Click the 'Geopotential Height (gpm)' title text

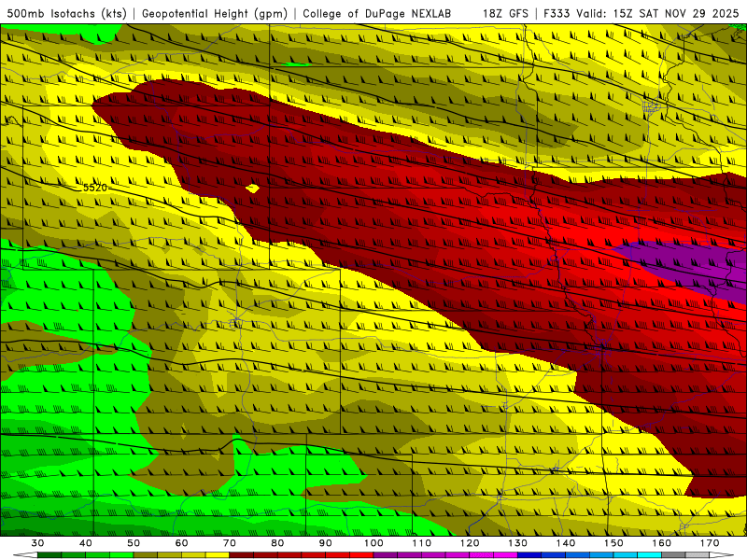tap(215, 13)
